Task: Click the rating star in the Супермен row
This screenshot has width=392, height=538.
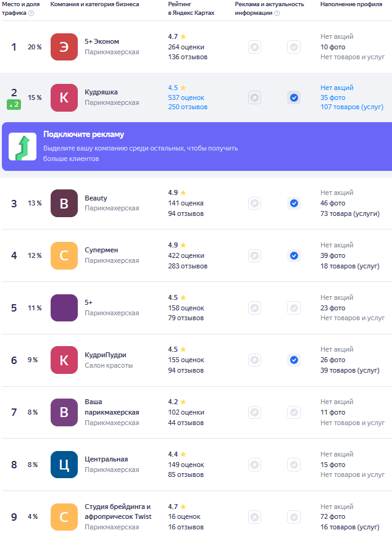Action: pos(183,245)
